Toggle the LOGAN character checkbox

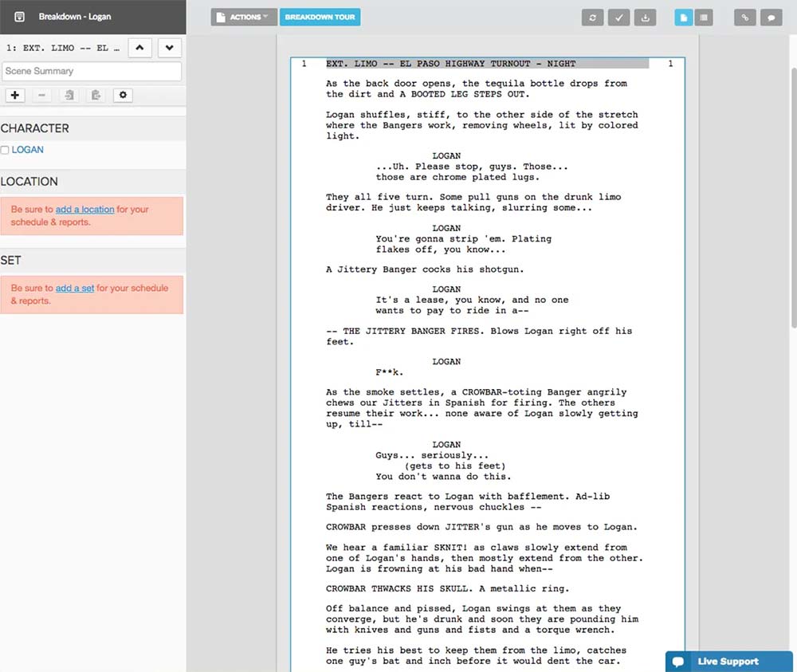coord(6,149)
